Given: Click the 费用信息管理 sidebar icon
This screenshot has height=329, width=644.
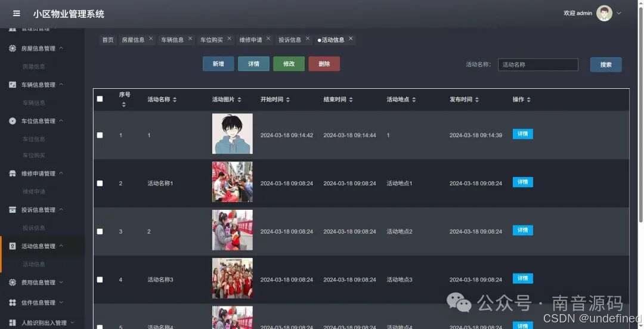Looking at the screenshot, I should tap(13, 283).
